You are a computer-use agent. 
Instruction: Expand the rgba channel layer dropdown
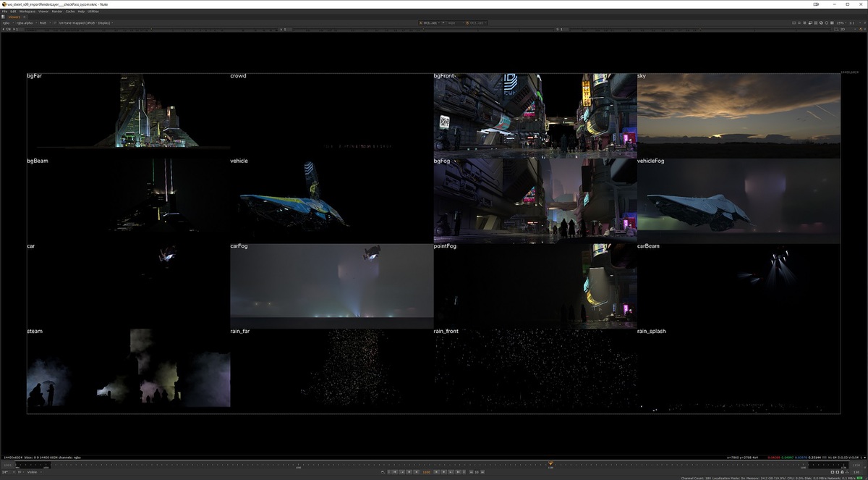tap(7, 22)
